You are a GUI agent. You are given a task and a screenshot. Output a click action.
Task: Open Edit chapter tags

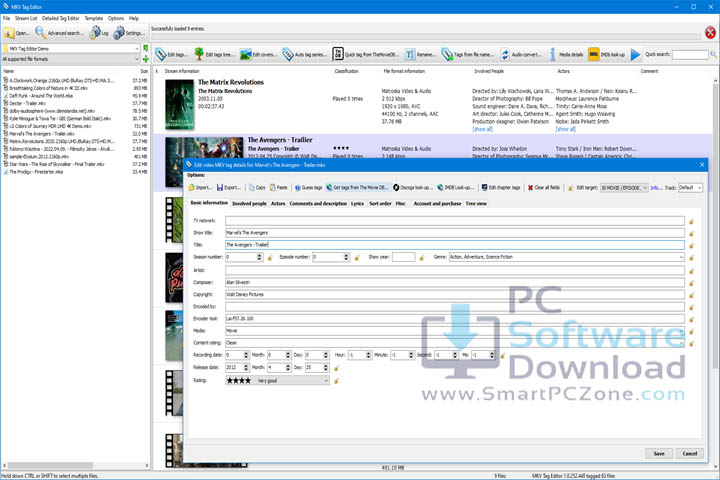(501, 187)
